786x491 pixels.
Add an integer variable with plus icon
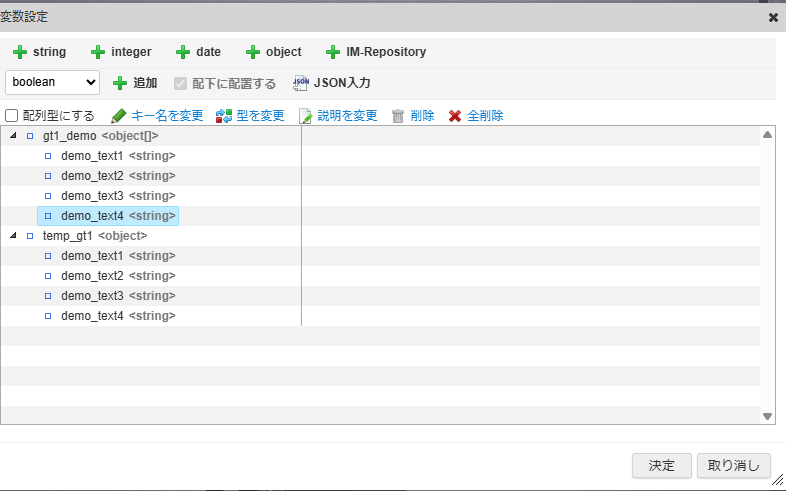[98, 52]
